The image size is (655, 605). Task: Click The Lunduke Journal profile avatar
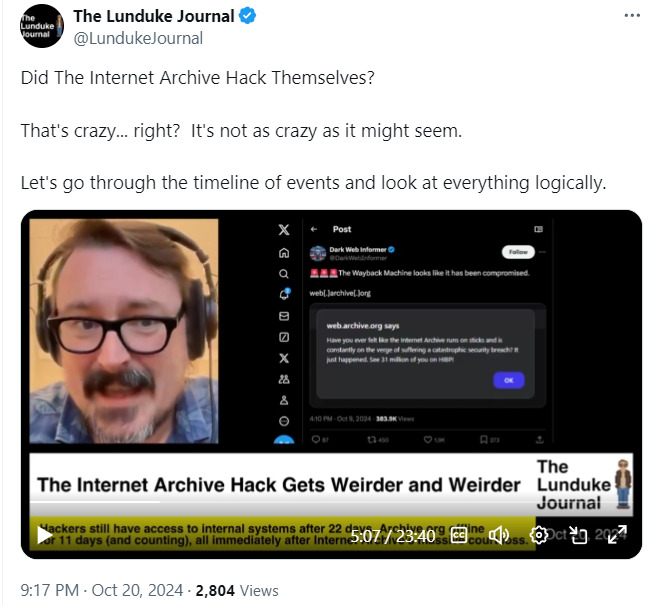coord(42,26)
